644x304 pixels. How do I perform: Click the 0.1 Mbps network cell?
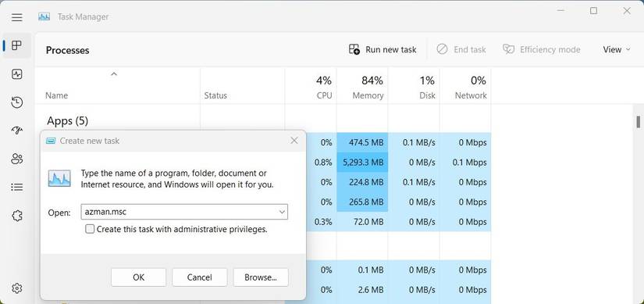(465, 163)
